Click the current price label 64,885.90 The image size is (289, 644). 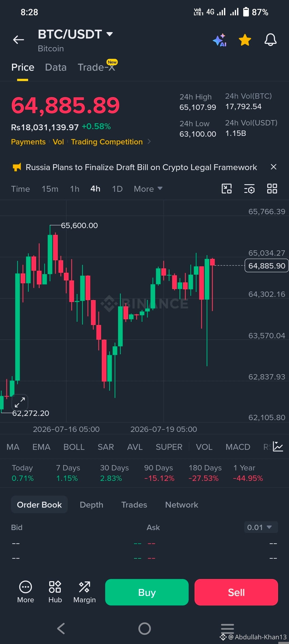267,266
